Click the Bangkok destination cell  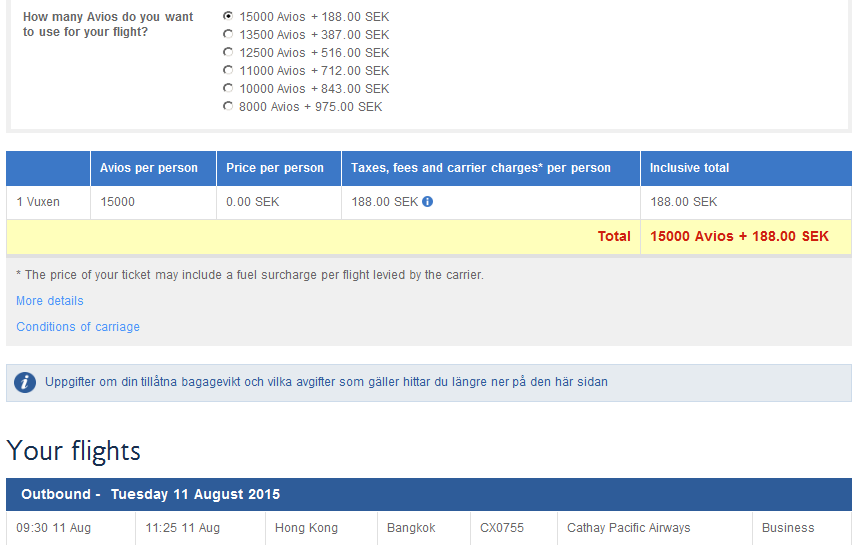pos(411,528)
